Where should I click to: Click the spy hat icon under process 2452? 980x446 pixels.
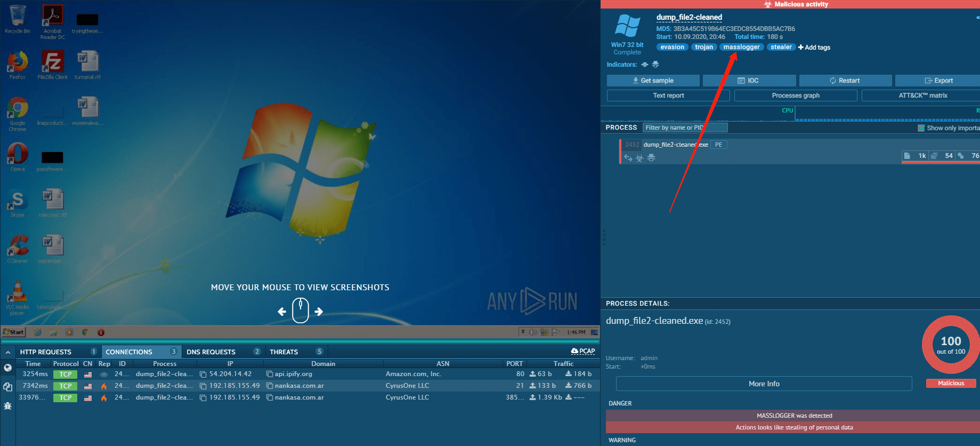tap(651, 157)
